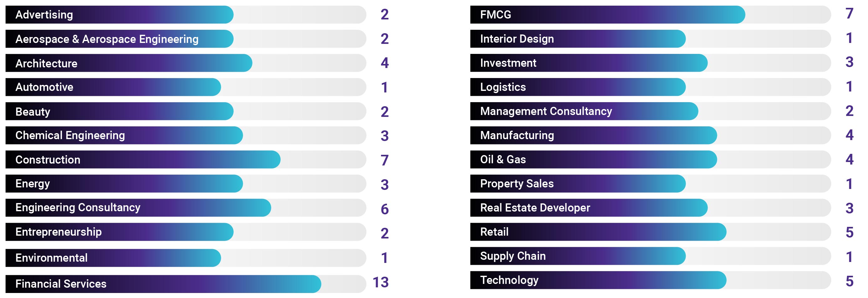Screen dimensions: 868x298
Task: Select the FMCG bar
Action: 607,14
